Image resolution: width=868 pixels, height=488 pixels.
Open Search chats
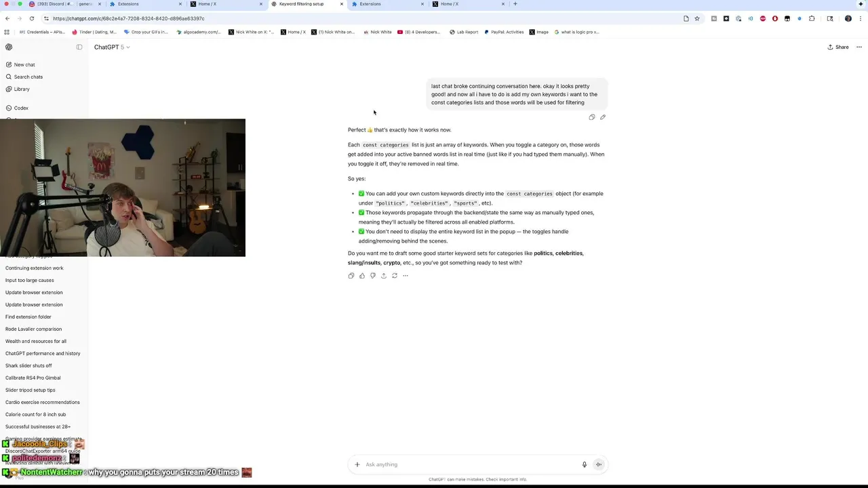[28, 77]
